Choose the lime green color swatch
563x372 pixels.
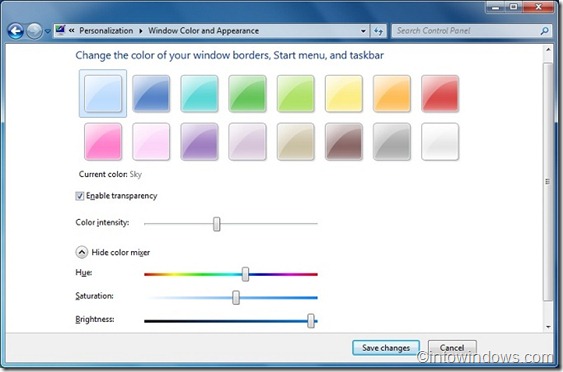(x=296, y=93)
